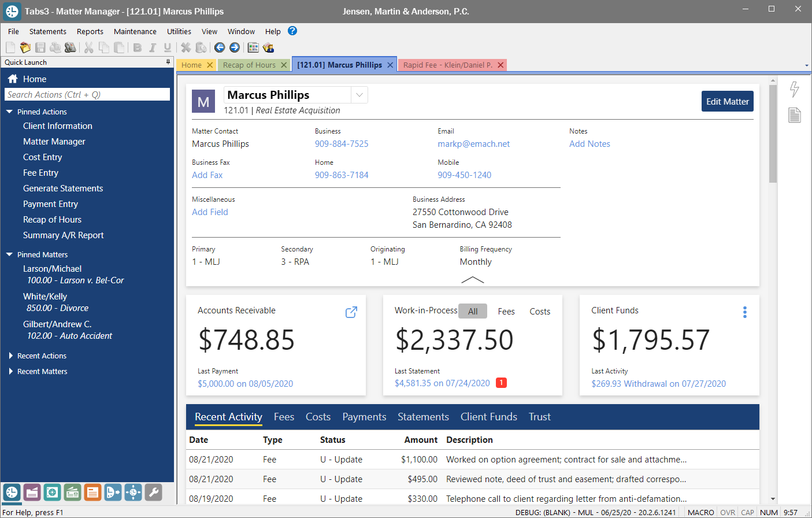This screenshot has height=518, width=812.
Task: Open the Marcus Phillips matter dropdown
Action: click(359, 95)
